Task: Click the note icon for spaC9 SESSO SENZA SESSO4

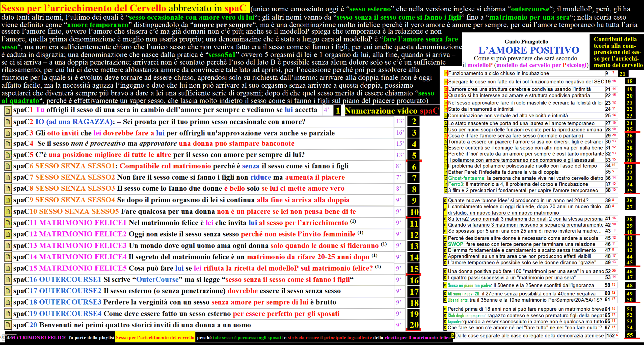Action: pos(8,200)
